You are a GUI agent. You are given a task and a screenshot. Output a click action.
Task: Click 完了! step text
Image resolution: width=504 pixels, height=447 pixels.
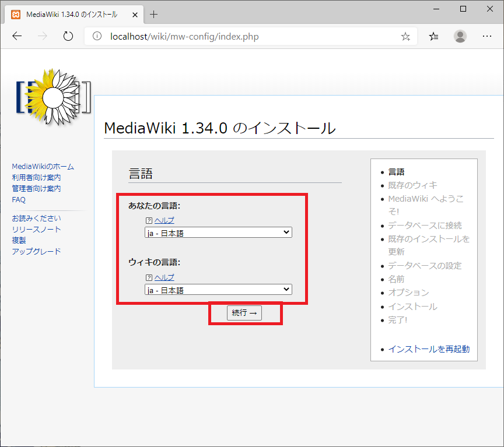(x=398, y=320)
